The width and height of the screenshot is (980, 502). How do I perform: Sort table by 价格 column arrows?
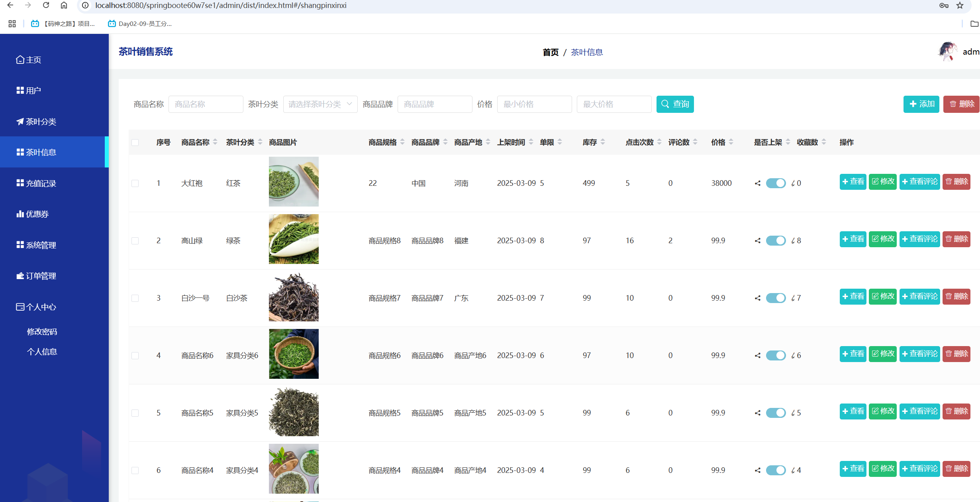point(731,142)
